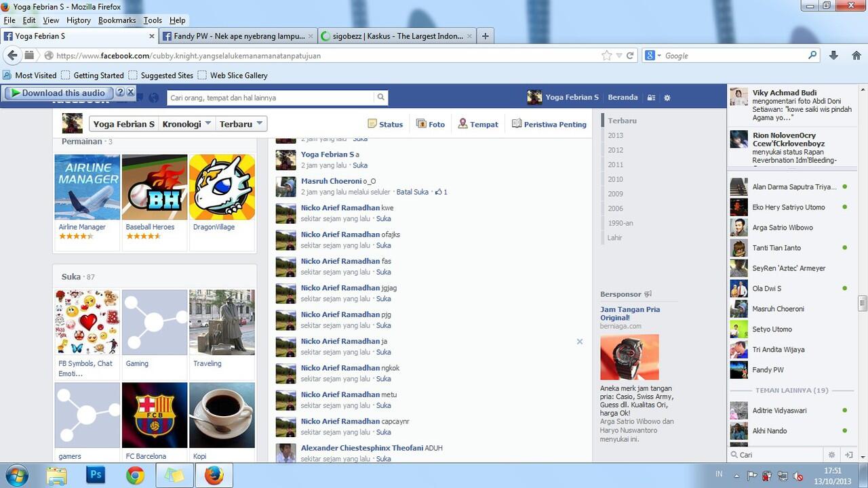Click the like thumbs-up count icon
This screenshot has width=868, height=488.
click(x=439, y=192)
